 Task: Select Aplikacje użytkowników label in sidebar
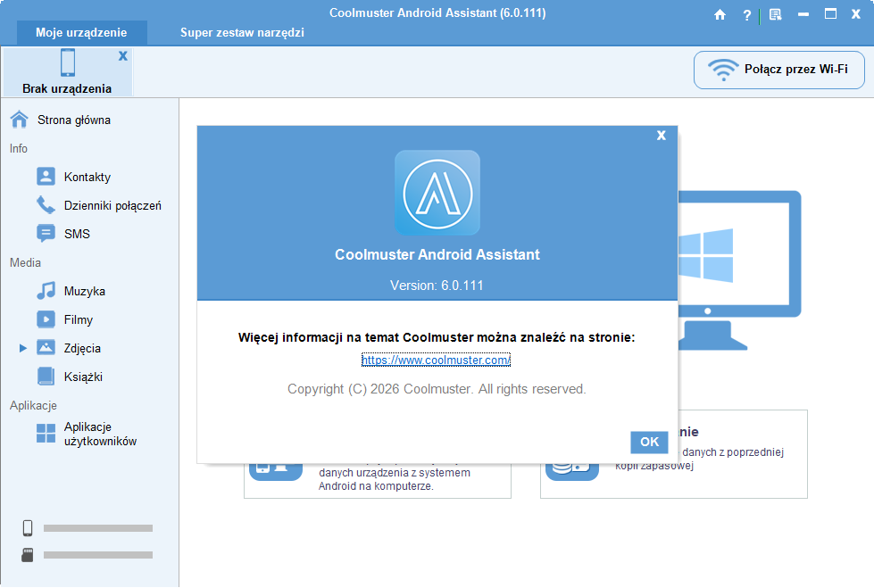tap(100, 434)
